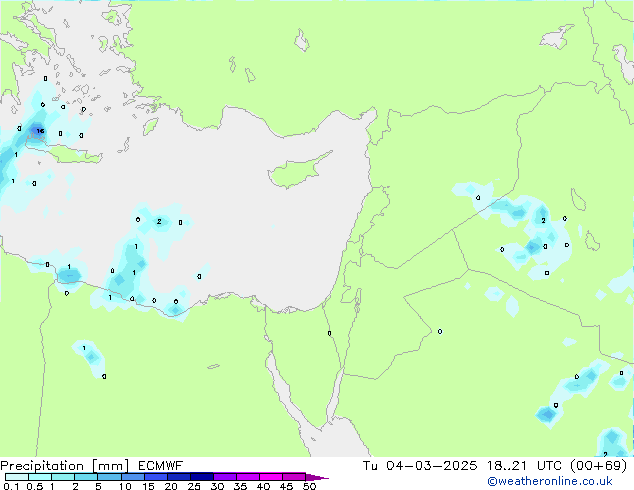Select the 0.1–0.5 mm legend swatch
This screenshot has height=490, width=634.
(x=17, y=477)
